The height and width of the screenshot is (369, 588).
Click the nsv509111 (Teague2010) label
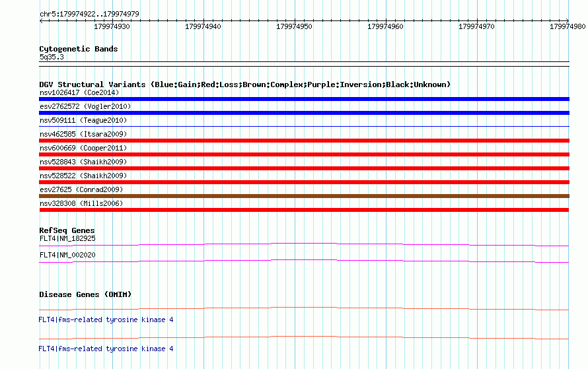[83, 120]
